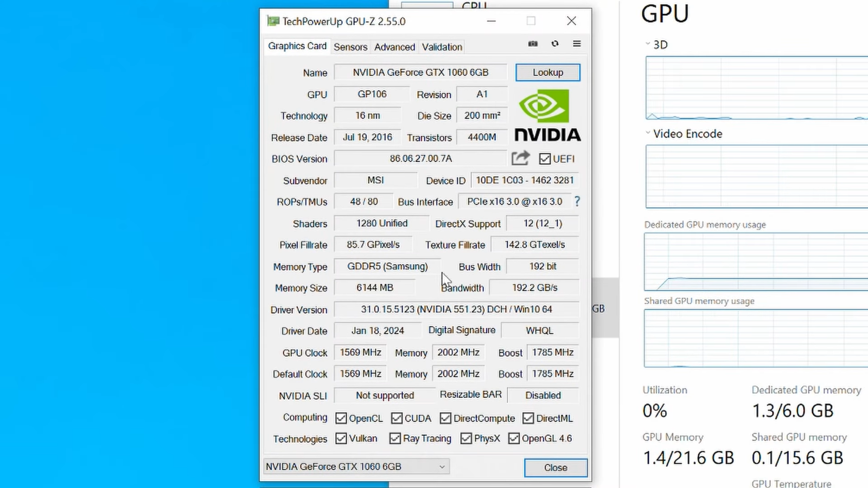Toggle the PhysX checkbox
Screen dimensions: 868x488
coord(466,438)
